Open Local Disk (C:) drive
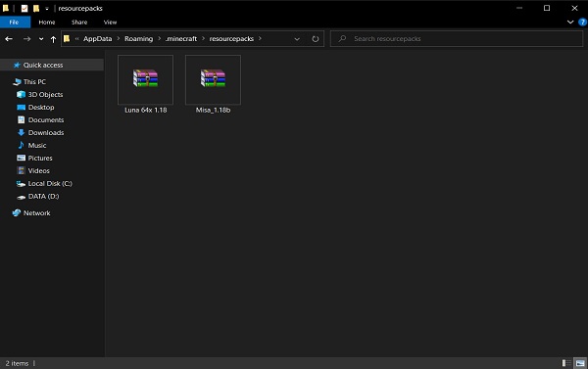This screenshot has height=369, width=588. pyautogui.click(x=50, y=184)
